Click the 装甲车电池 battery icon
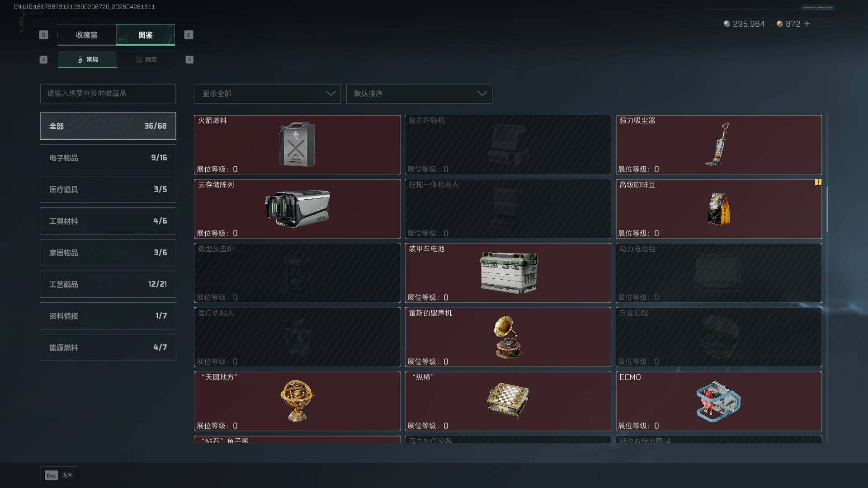Screen dimensions: 868x488 pyautogui.click(x=509, y=273)
